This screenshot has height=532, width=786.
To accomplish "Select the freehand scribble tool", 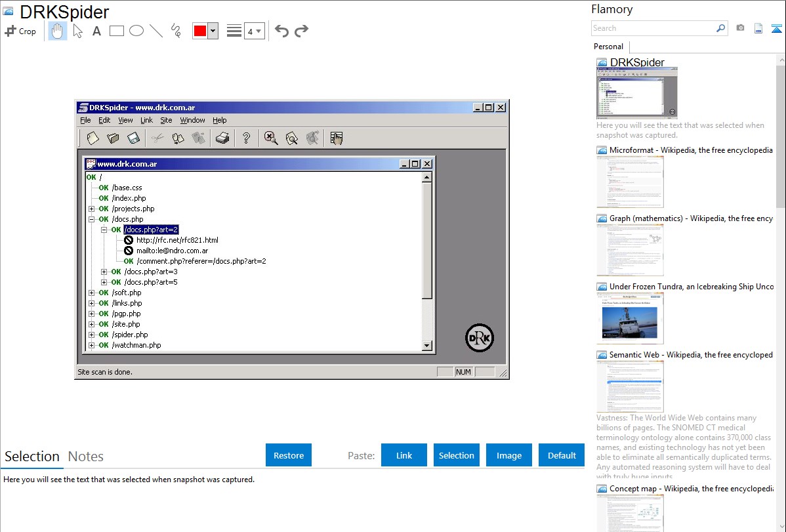I will tap(176, 31).
